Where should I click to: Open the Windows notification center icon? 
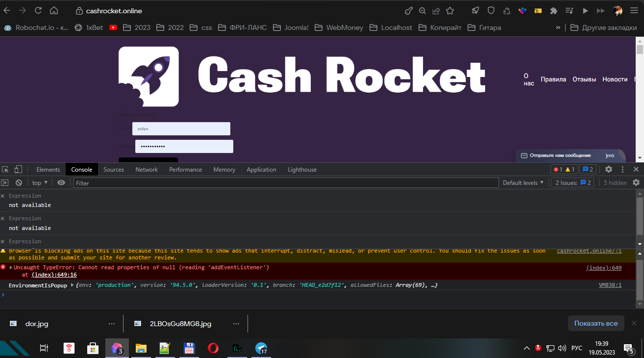pos(628,348)
